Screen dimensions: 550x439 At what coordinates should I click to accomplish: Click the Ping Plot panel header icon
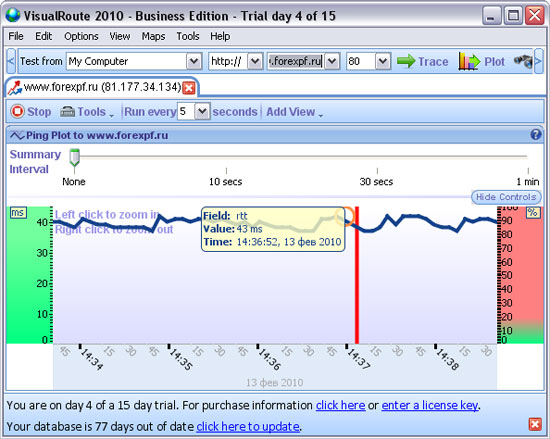[17, 135]
